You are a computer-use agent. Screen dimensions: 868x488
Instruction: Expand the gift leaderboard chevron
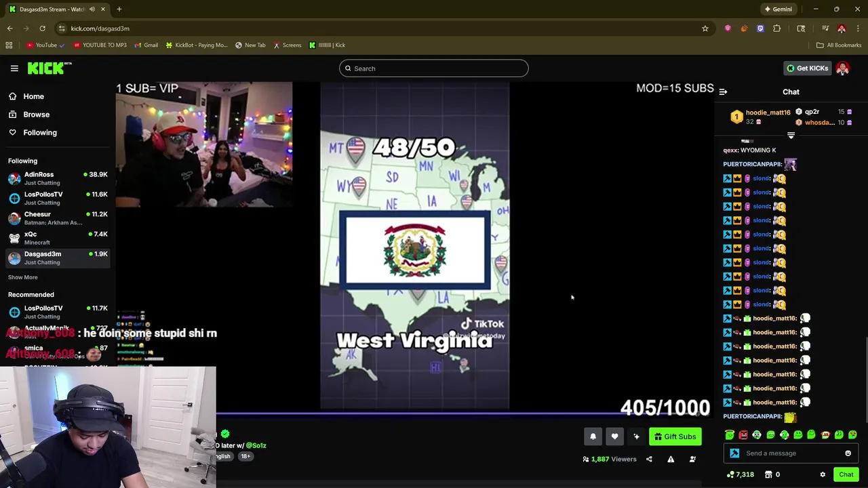click(x=791, y=136)
